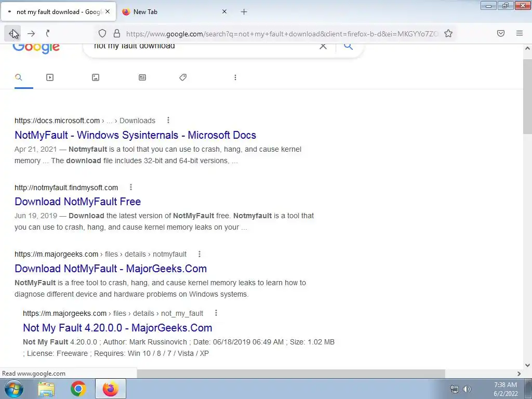Open Save to Pocket icon
The image size is (532, 399).
501,33
